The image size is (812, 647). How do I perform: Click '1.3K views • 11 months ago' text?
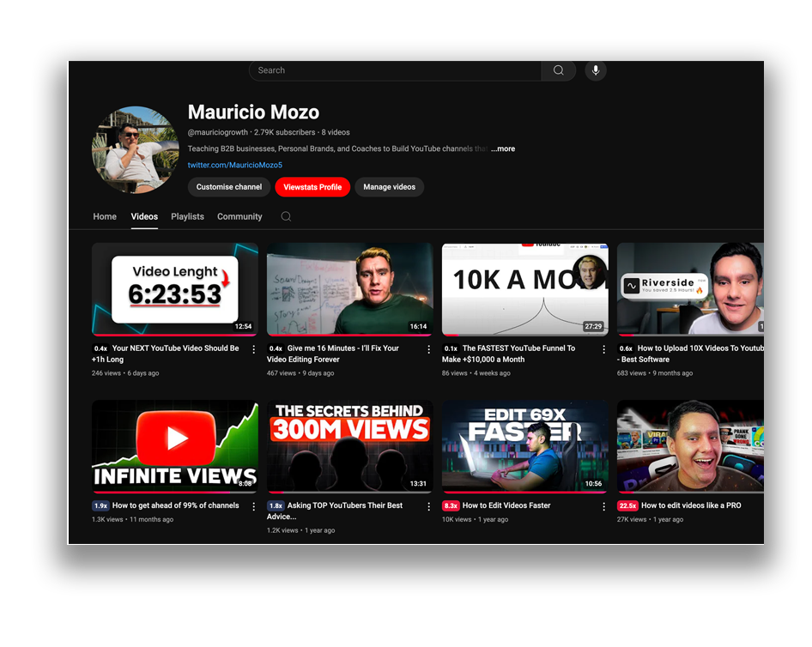132,520
